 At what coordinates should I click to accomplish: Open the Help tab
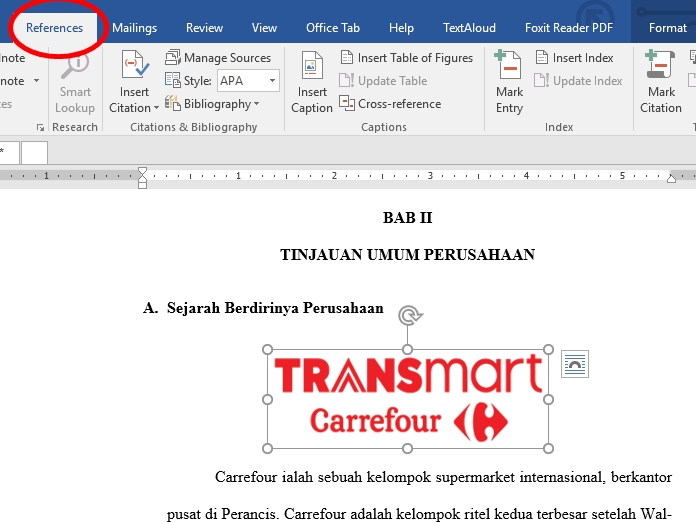401,28
